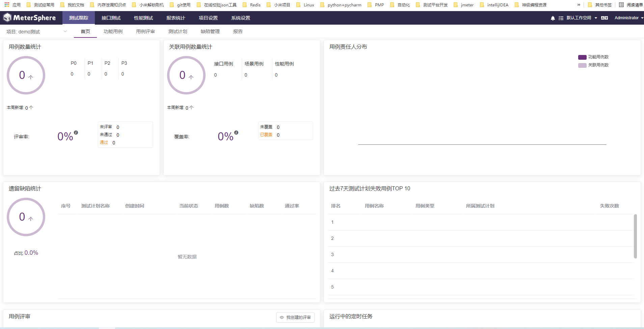Open the 我的文档 bookmark folder
Screen dimensions: 644x329
click(x=73, y=5)
